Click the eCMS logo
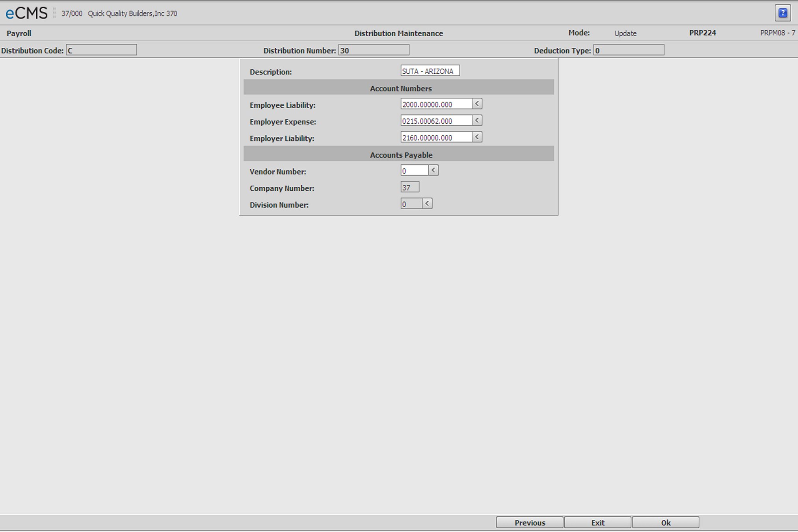Viewport: 798px width, 532px height. click(26, 13)
